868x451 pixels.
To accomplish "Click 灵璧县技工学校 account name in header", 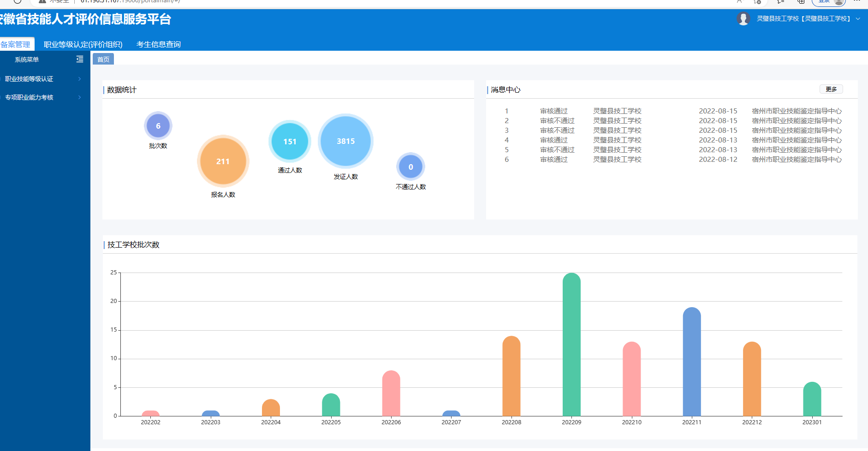I will click(x=804, y=19).
